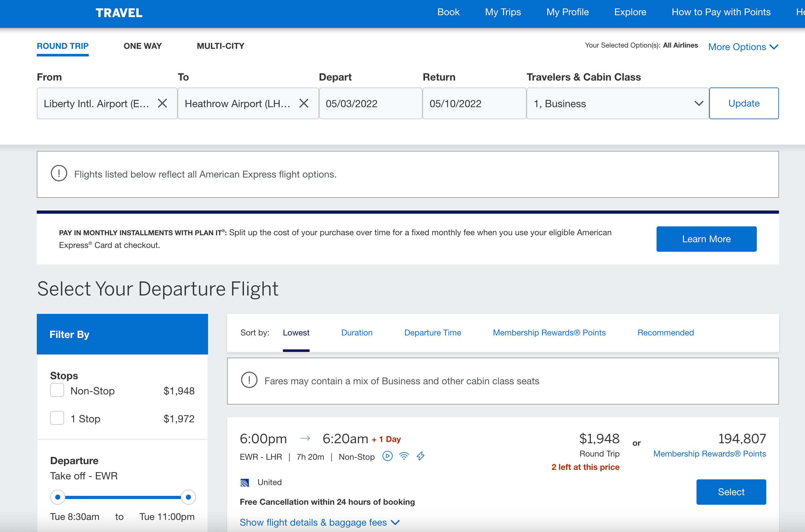Image resolution: width=805 pixels, height=532 pixels.
Task: Expand More Options dropdown
Action: click(743, 47)
